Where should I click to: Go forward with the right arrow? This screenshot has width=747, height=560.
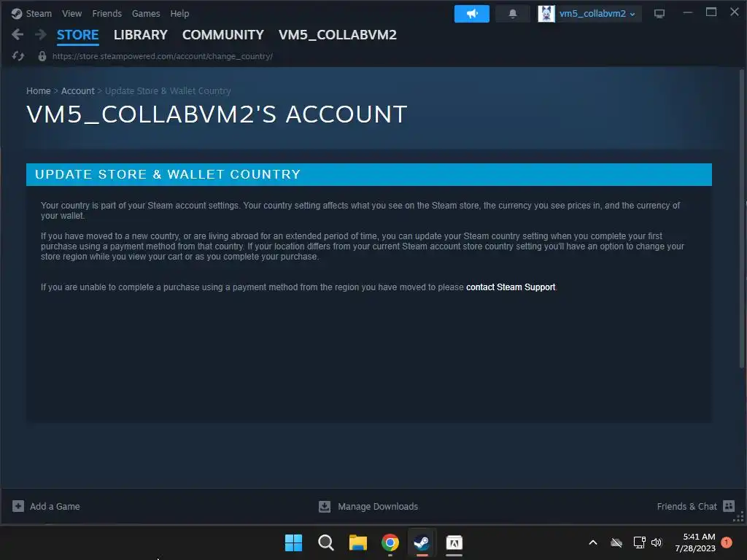(41, 34)
